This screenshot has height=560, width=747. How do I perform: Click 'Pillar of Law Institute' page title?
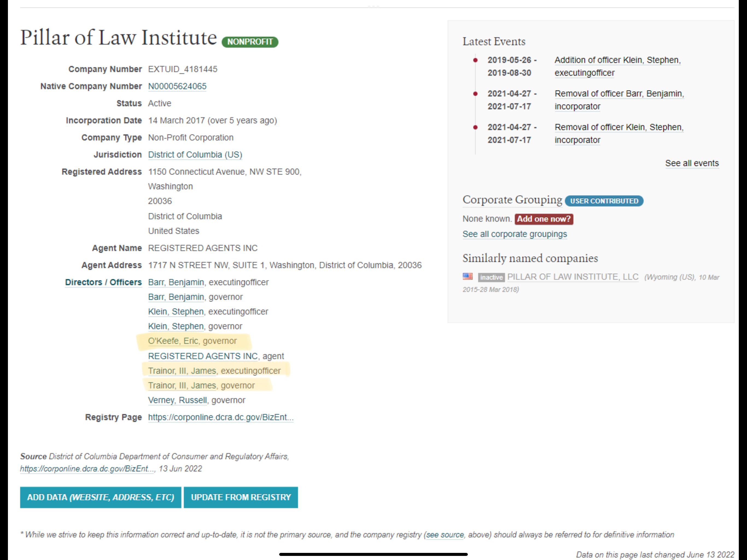[119, 38]
